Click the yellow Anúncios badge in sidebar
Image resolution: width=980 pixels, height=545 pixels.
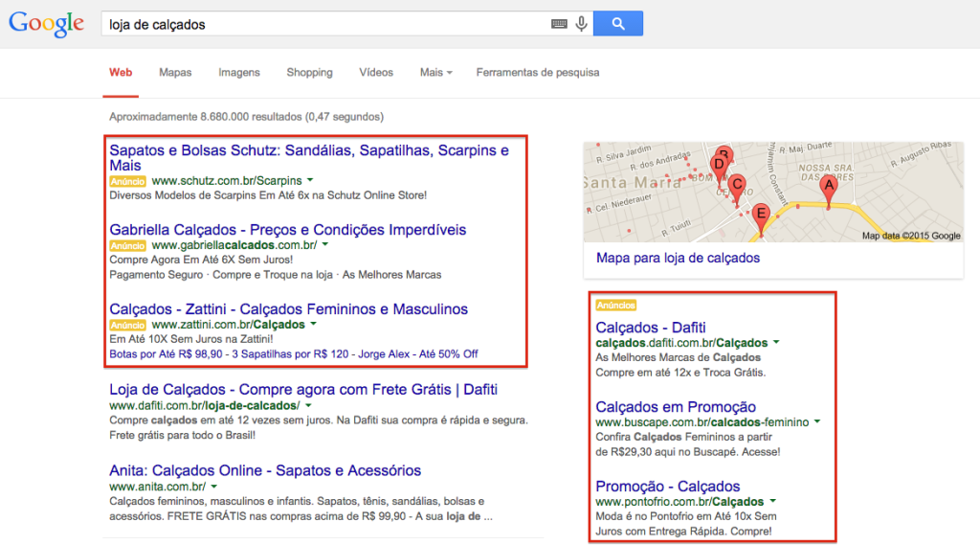click(x=615, y=306)
